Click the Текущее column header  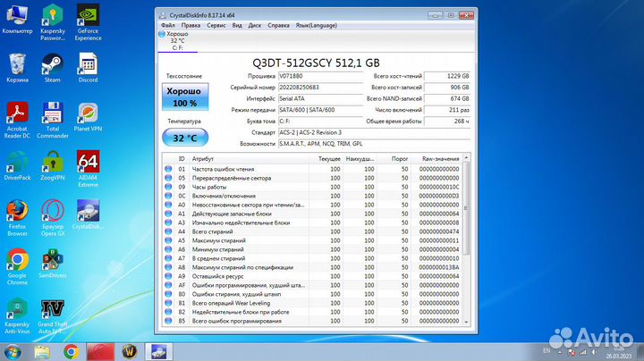[x=326, y=159]
